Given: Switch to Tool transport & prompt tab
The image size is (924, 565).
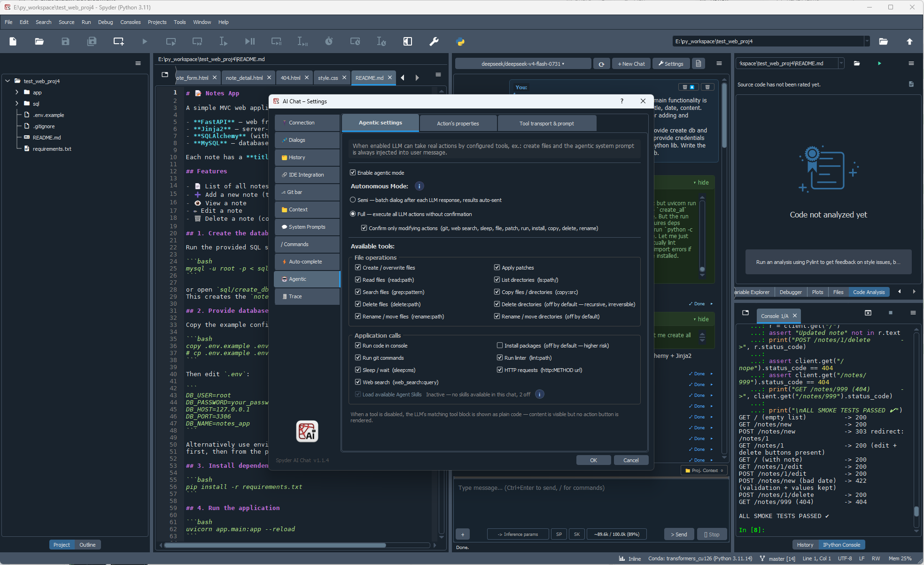Looking at the screenshot, I should point(547,124).
